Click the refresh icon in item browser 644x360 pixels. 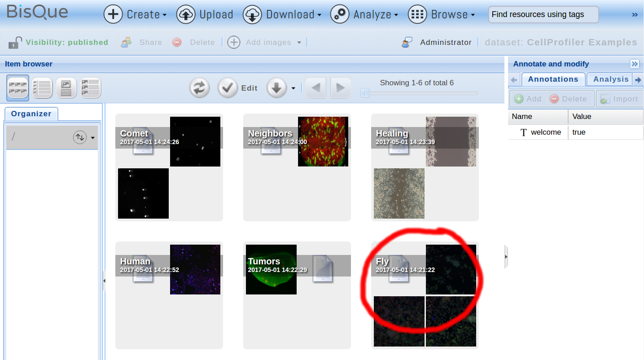pos(200,88)
